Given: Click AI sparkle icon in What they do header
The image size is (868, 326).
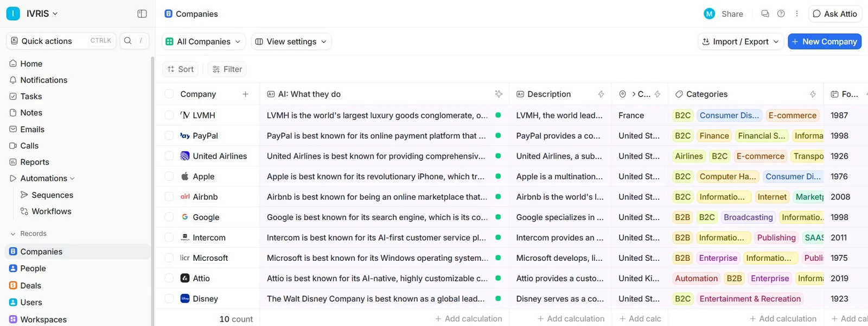Looking at the screenshot, I should pos(499,94).
